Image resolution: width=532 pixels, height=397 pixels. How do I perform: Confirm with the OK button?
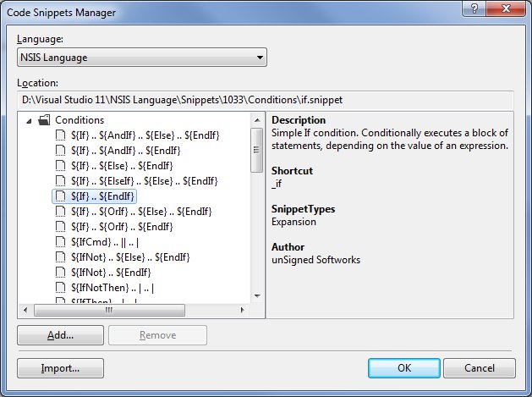pyautogui.click(x=404, y=368)
